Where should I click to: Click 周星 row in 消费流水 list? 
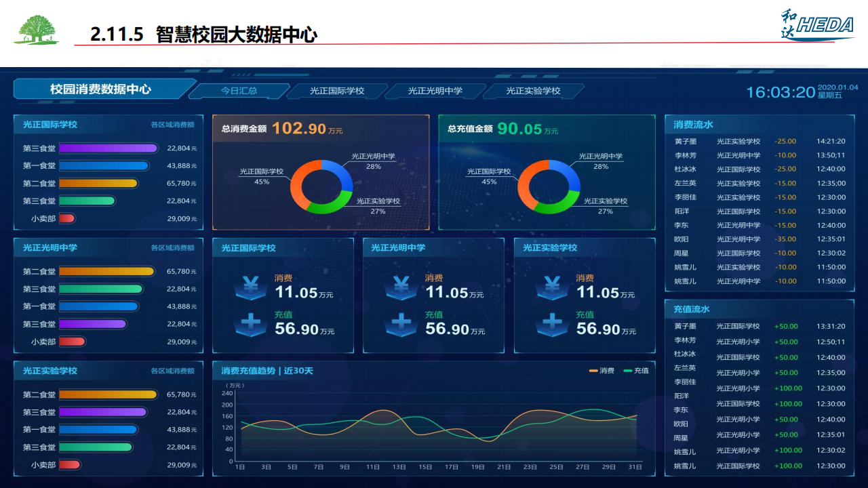click(759, 253)
